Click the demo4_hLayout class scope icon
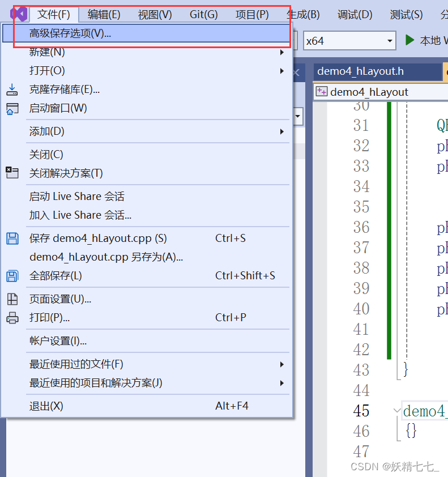This screenshot has height=477, width=448. point(322,92)
